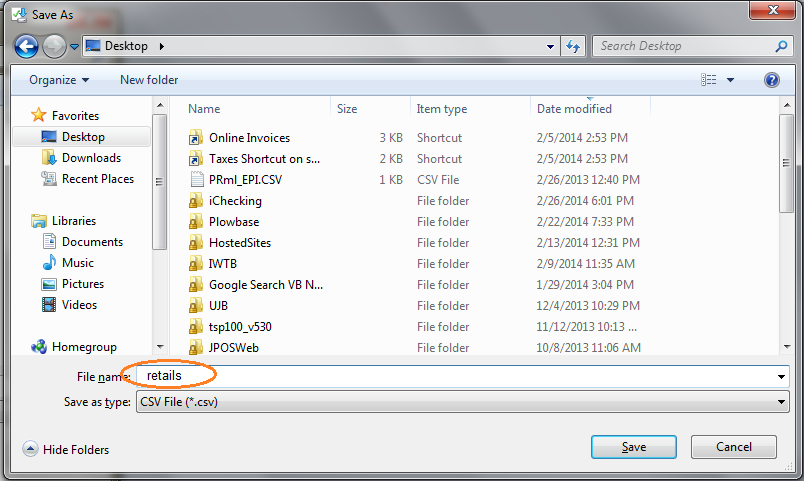
Task: Select the Plowbase folder icon
Action: [x=195, y=222]
